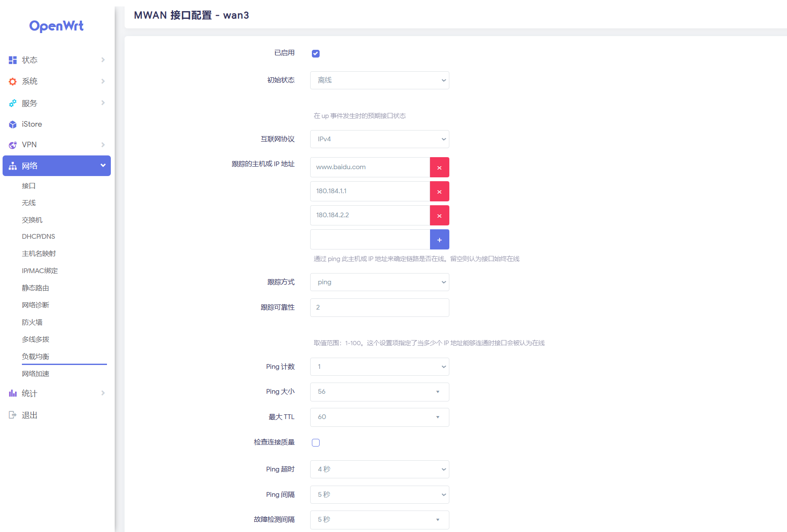Screen dimensions: 787x532
Task: Uncheck the 已启用 checkbox
Action: tap(316, 54)
